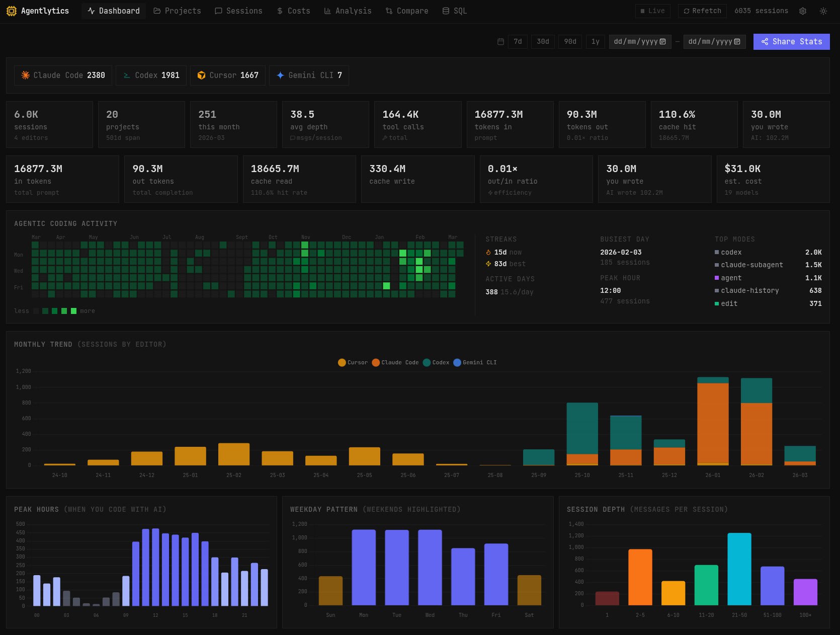Screen dimensions: 840x635
Task: Click the Gemini CLI sparkle icon
Action: (280, 75)
